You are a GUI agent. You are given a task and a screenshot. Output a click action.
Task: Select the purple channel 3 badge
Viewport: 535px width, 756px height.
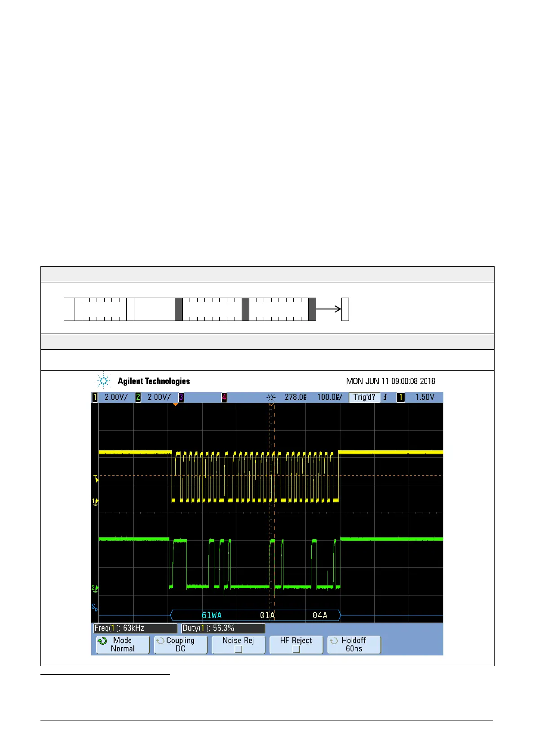click(181, 397)
